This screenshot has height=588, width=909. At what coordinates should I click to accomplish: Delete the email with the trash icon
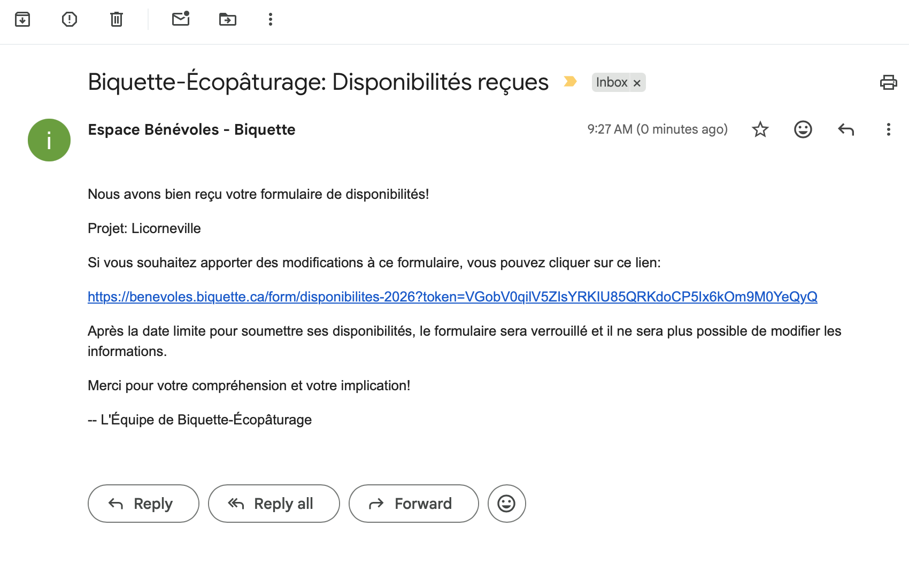[117, 20]
